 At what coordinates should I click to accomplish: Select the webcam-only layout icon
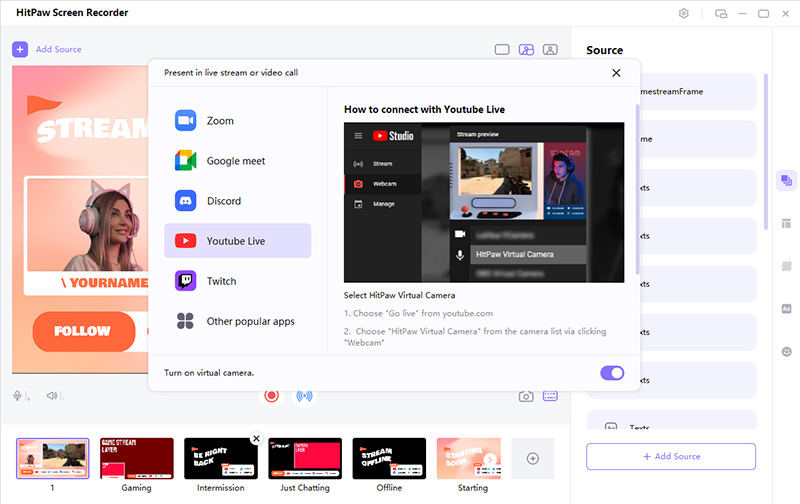550,49
